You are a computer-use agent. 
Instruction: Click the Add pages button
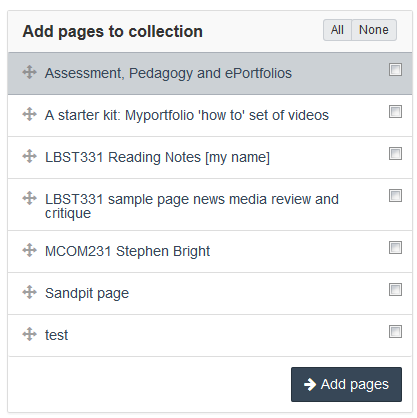pyautogui.click(x=346, y=384)
